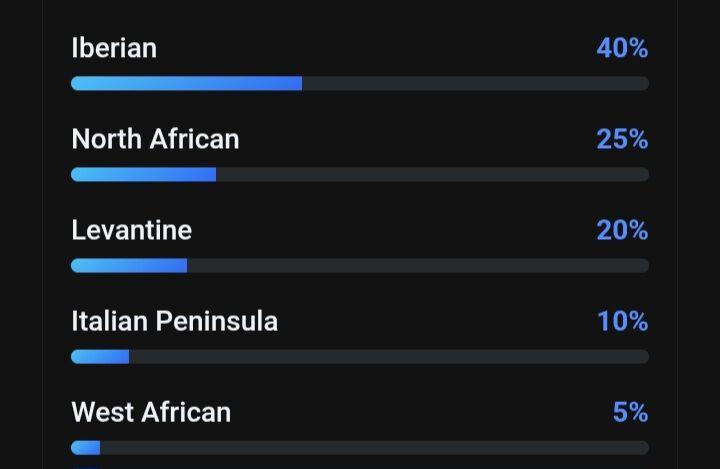
Task: Click the filled part of the Levantine bar
Action: point(129,266)
